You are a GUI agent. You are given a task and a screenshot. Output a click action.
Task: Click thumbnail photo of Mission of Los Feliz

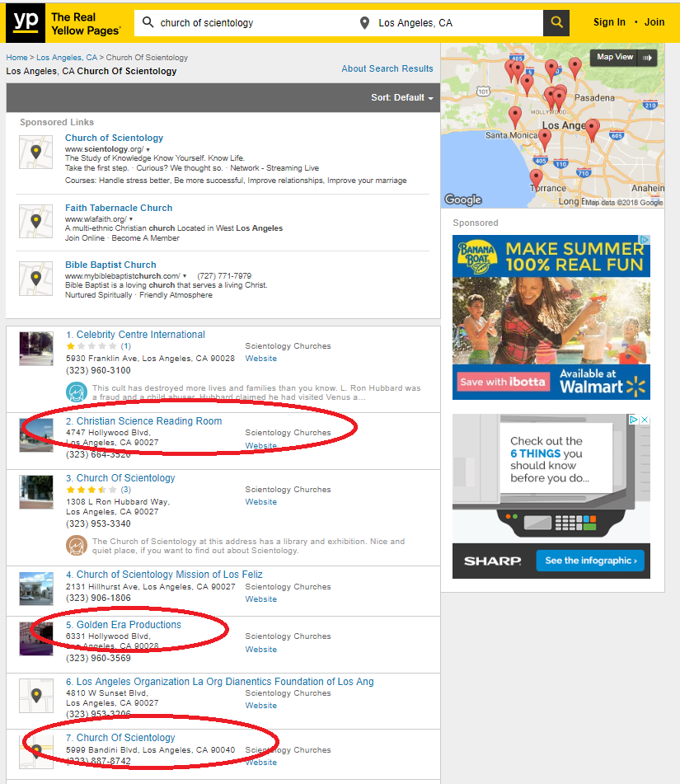[x=36, y=589]
